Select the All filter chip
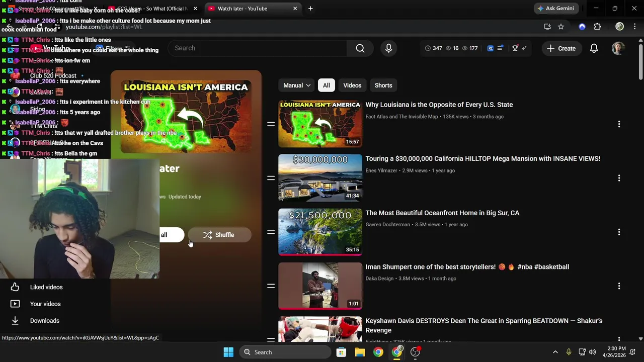 point(327,85)
